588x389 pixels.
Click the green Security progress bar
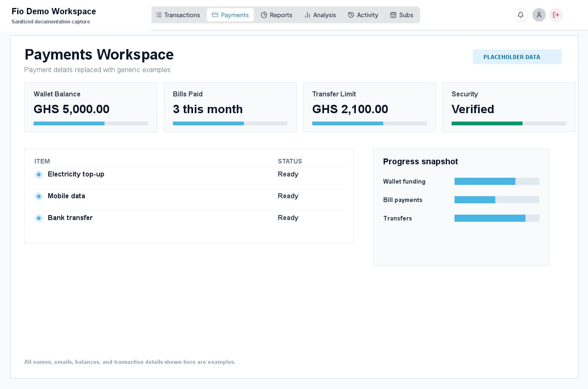[509, 124]
